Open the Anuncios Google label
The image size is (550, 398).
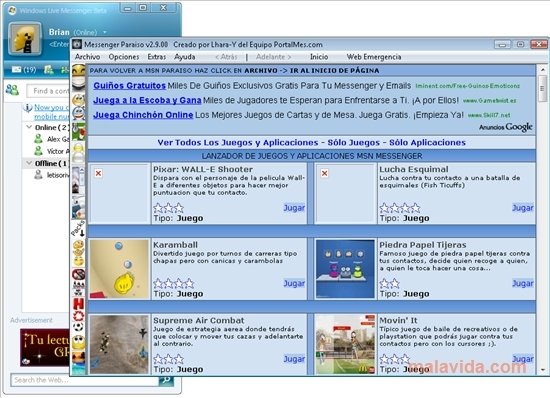click(505, 127)
